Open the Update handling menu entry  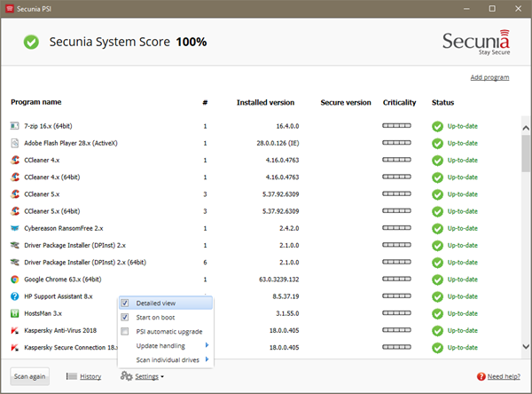point(166,346)
